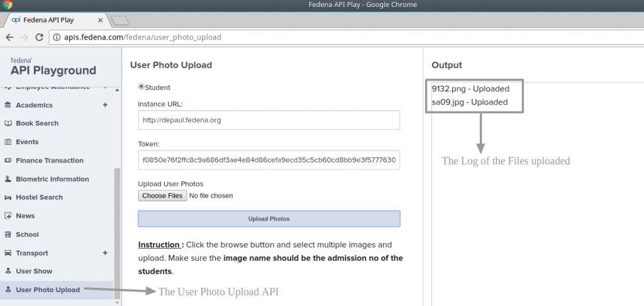This screenshot has width=644, height=306.
Task: Expand the Employee Attendance plus sign
Action: coord(105,87)
